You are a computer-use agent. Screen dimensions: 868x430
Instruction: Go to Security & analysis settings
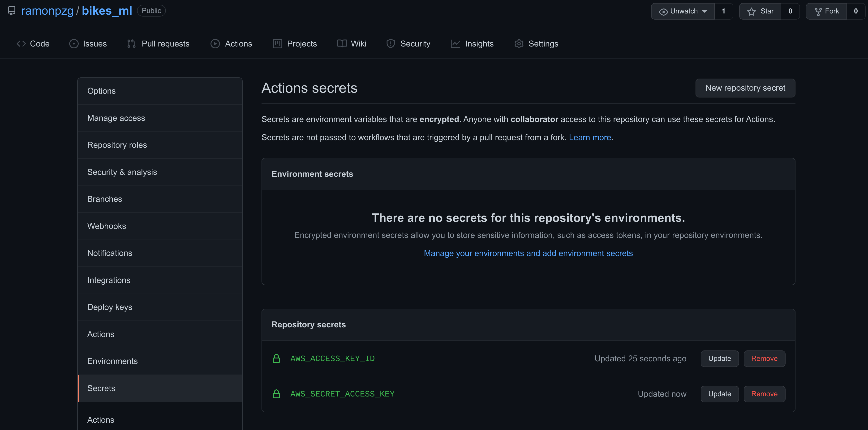[160, 172]
